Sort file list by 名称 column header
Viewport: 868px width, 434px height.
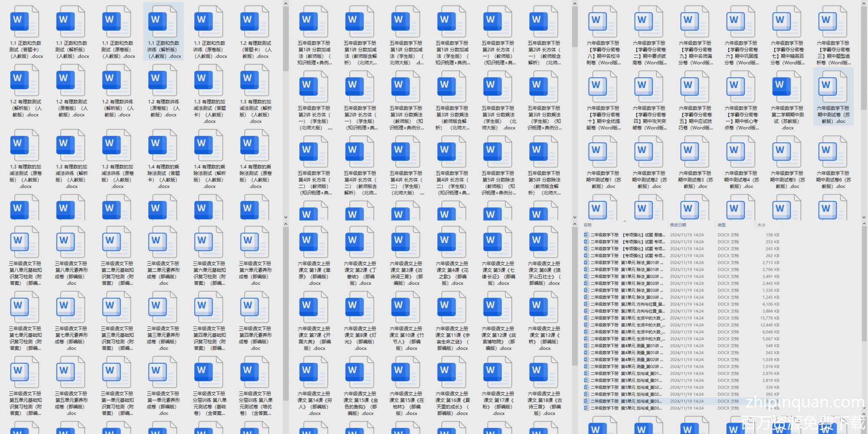tap(588, 225)
